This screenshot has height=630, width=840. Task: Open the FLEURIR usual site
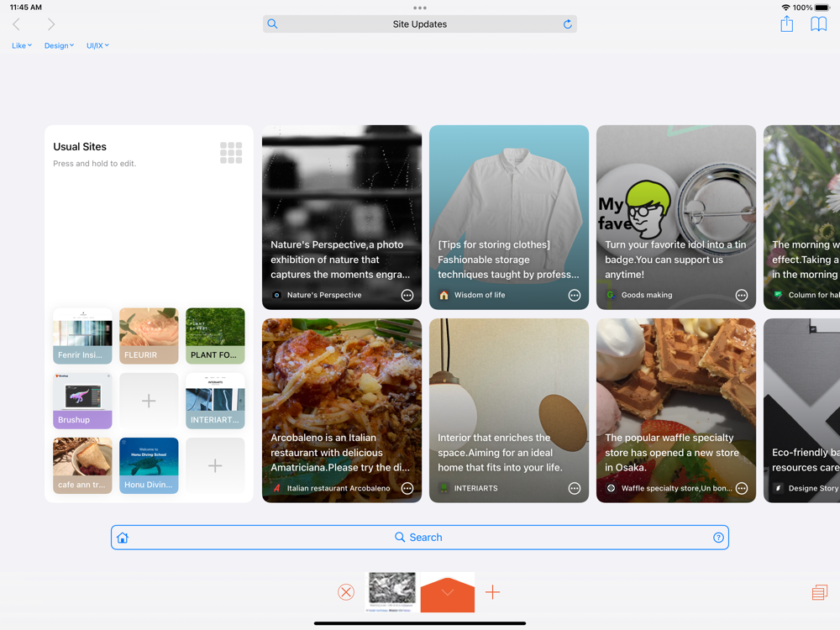point(149,336)
